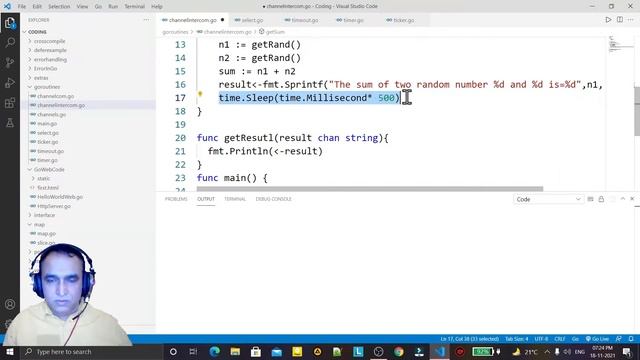Click the Windows search box on the taskbar

[91, 352]
